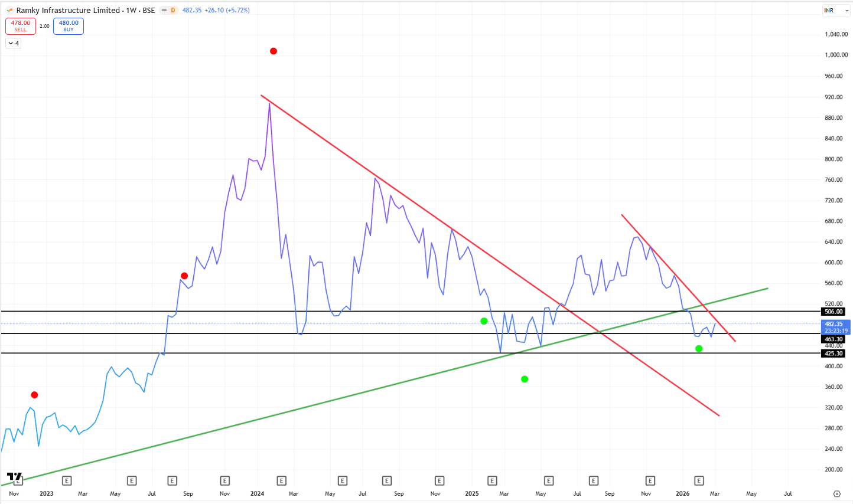Expand the collapsed indicators legend showing 4
This screenshot has width=853, height=504.
tap(14, 43)
